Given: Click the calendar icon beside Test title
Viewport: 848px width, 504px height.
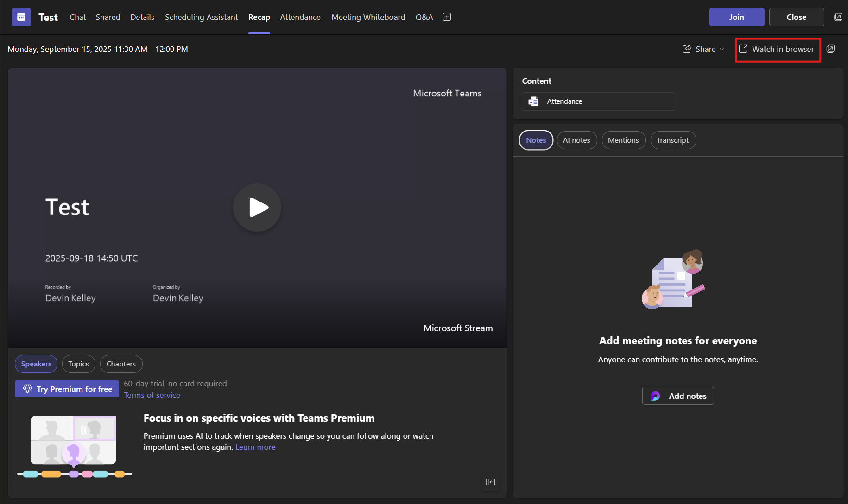Looking at the screenshot, I should pos(21,17).
